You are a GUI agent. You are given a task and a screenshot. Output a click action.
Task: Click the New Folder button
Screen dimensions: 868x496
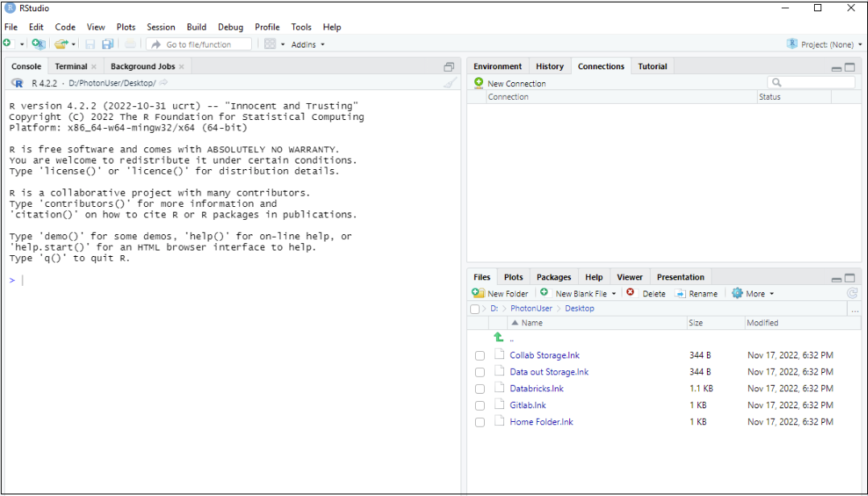pos(501,293)
